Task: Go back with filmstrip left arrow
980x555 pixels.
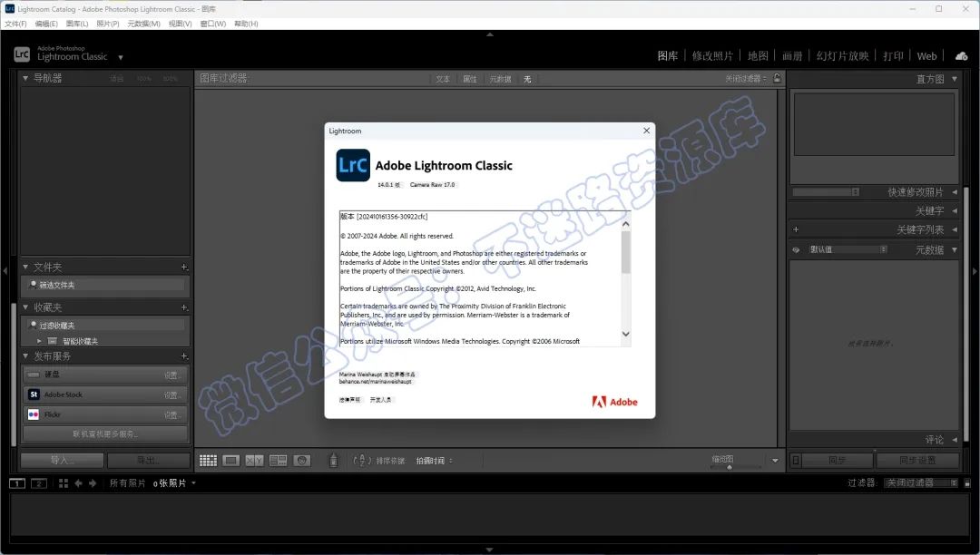Action: pyautogui.click(x=78, y=483)
